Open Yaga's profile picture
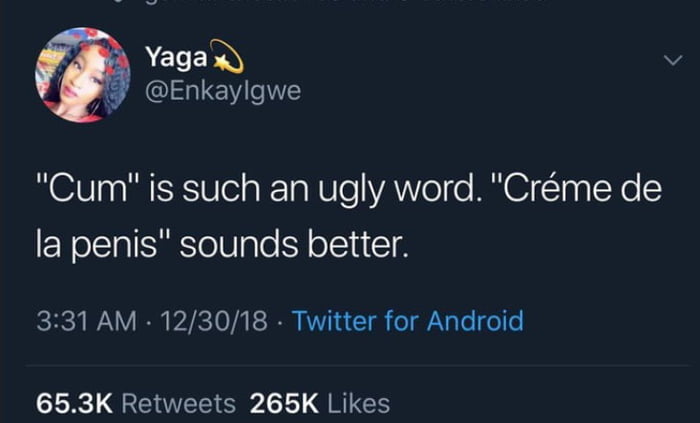 (x=83, y=75)
